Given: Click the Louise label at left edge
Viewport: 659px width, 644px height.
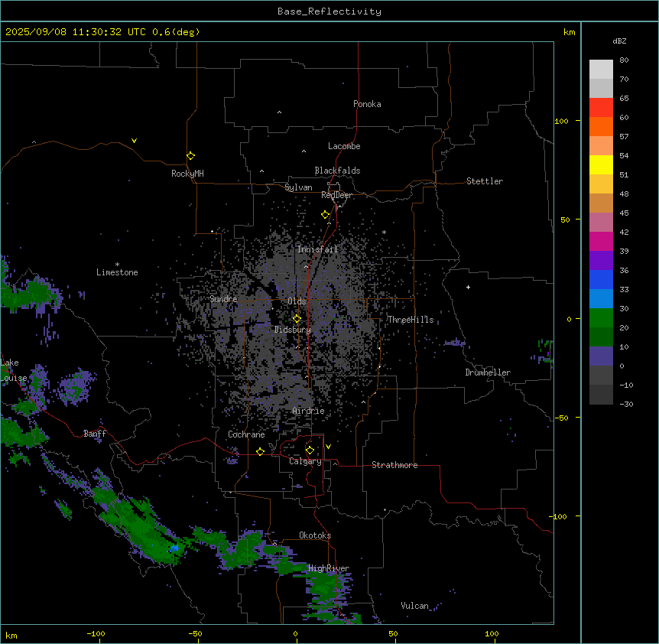Looking at the screenshot, I should coord(14,378).
